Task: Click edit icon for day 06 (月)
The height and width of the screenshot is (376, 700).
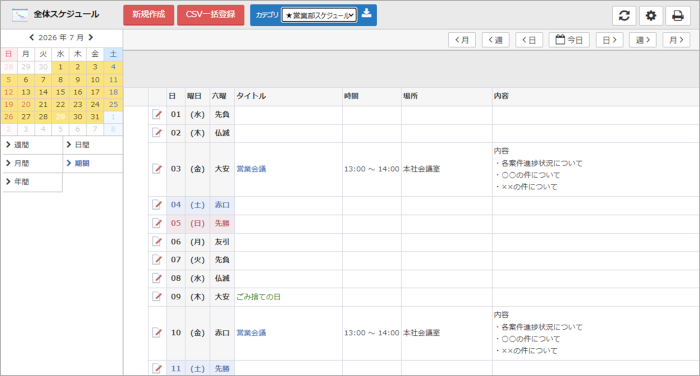Action: point(157,242)
